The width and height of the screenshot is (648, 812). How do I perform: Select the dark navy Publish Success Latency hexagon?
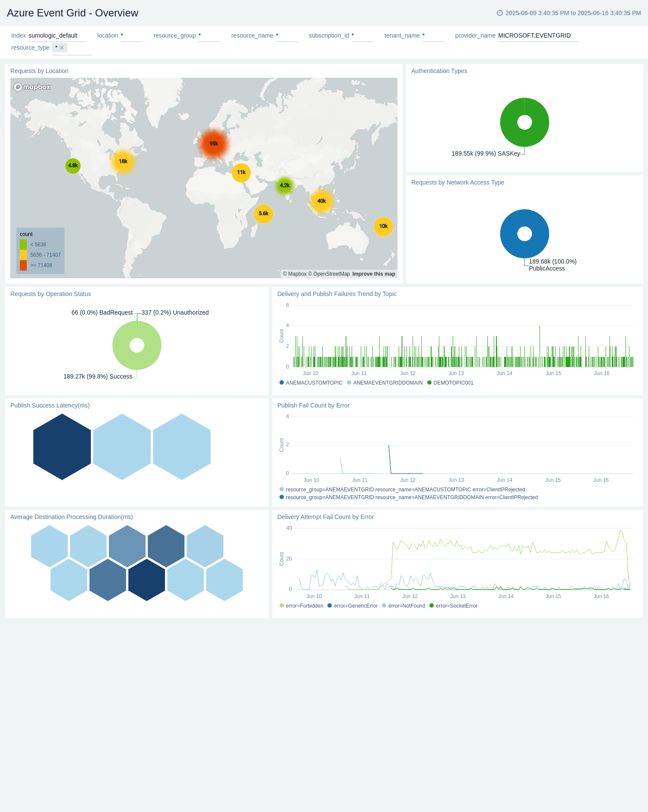pos(62,447)
